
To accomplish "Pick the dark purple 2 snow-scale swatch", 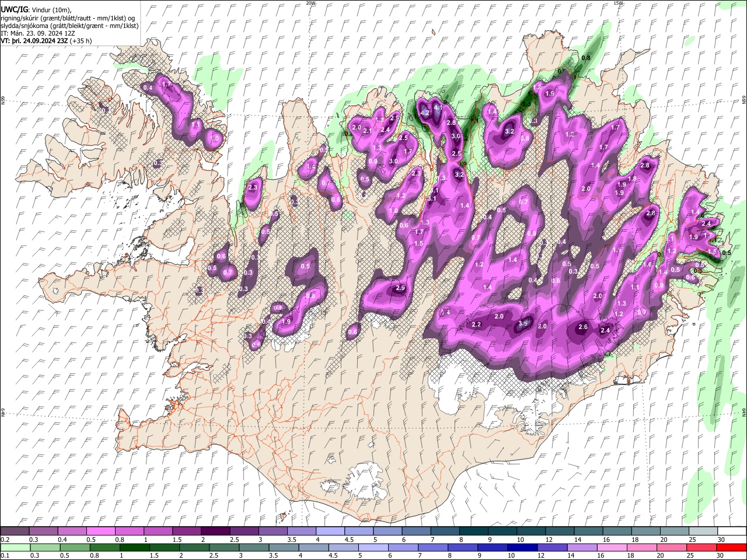I will coord(216,531).
